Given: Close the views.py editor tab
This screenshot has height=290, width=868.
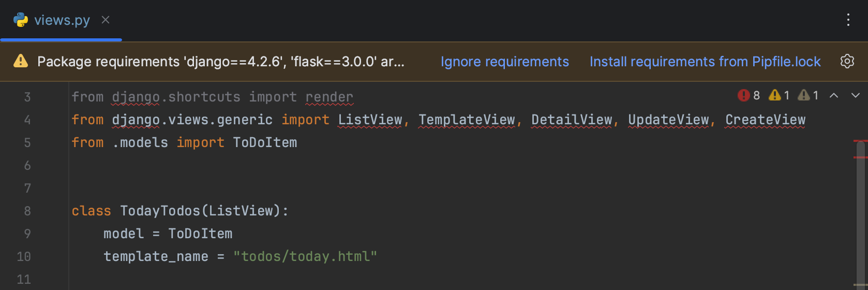Looking at the screenshot, I should coord(106,20).
